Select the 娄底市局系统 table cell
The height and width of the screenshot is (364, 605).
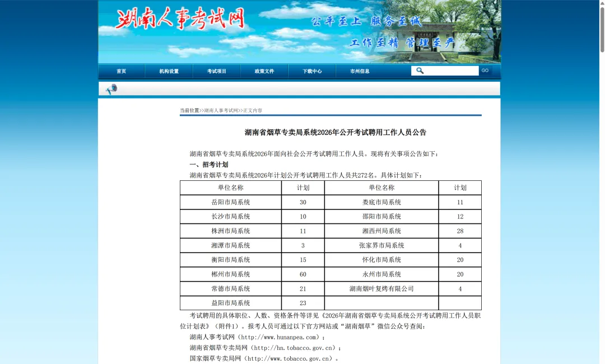381,202
